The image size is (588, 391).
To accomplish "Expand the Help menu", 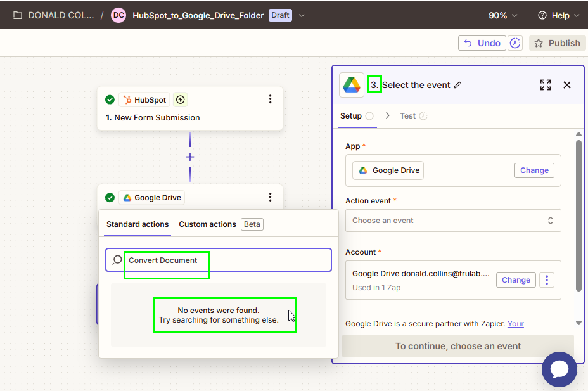I will click(558, 15).
